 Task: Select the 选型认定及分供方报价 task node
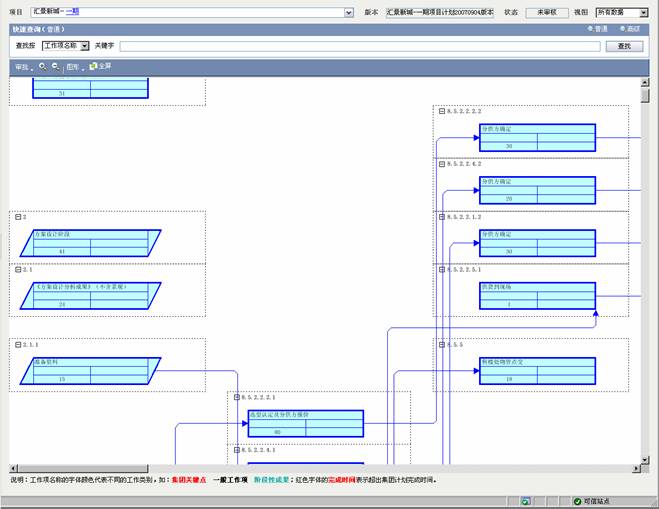pos(305,423)
